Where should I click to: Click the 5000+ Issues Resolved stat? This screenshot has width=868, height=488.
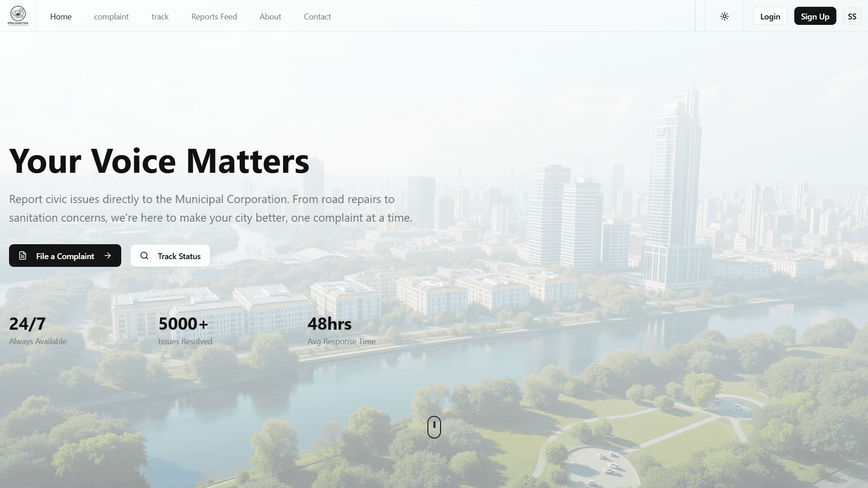pyautogui.click(x=185, y=331)
